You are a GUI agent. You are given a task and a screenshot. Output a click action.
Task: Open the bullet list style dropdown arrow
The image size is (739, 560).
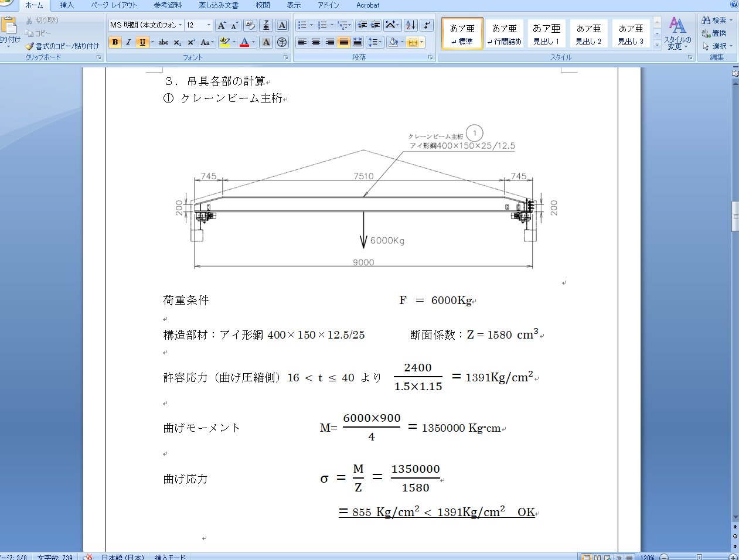click(x=312, y=25)
